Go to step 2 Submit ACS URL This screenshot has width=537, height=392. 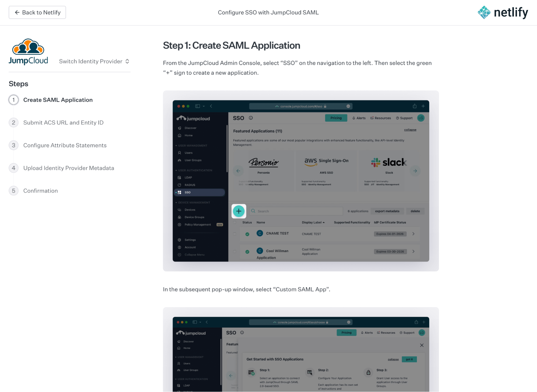pyautogui.click(x=63, y=122)
